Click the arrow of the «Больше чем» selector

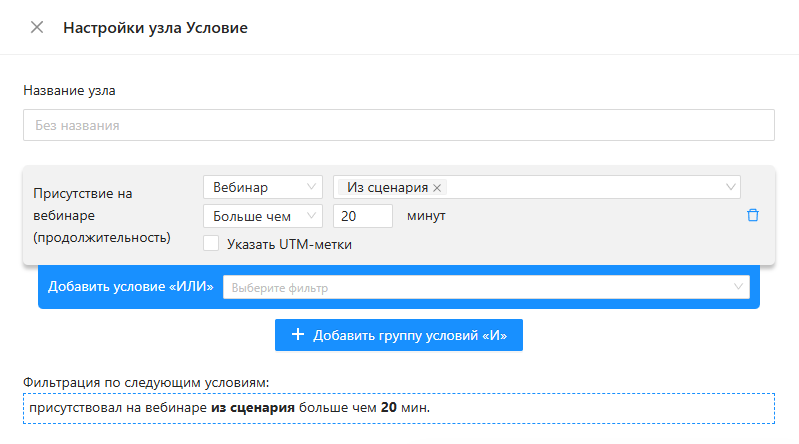(312, 216)
